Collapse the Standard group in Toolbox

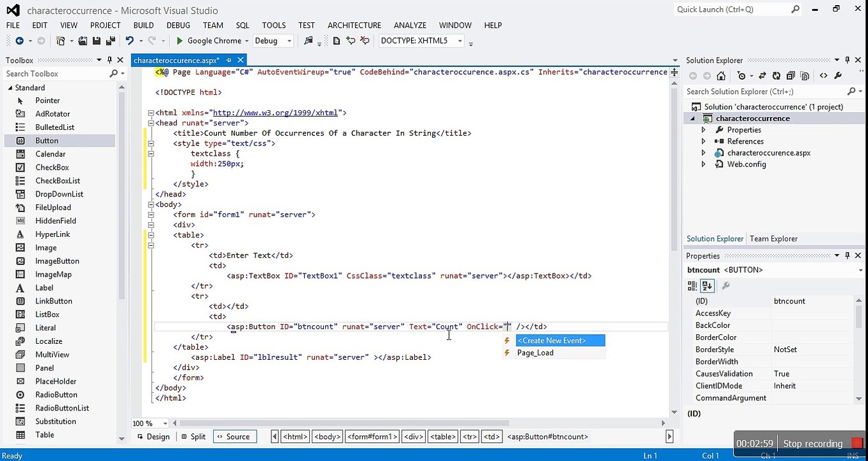(x=10, y=88)
